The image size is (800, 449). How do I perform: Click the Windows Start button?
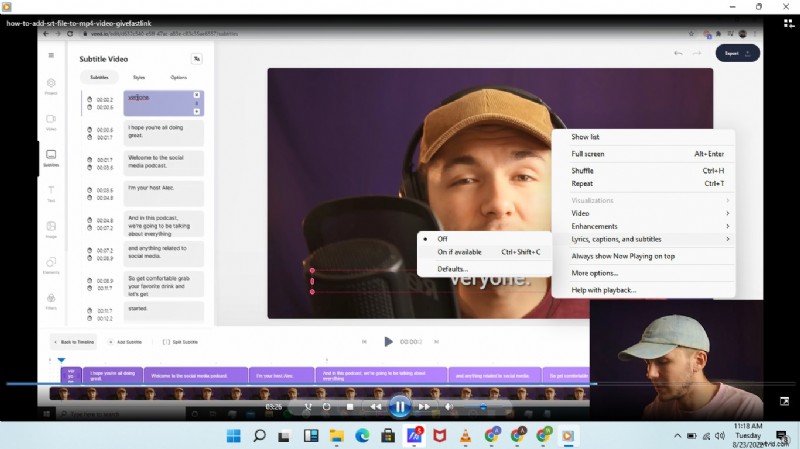[x=233, y=436]
